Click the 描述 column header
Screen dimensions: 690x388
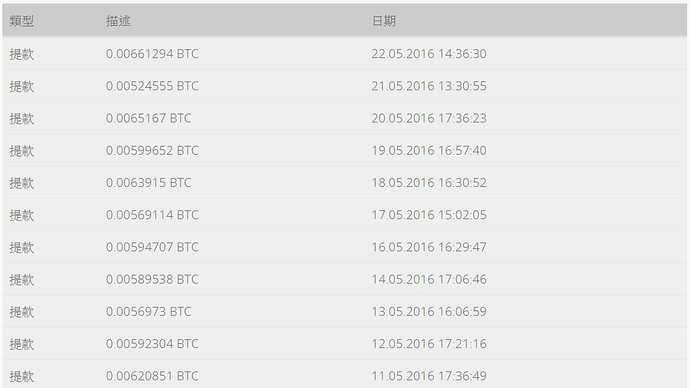pos(118,21)
